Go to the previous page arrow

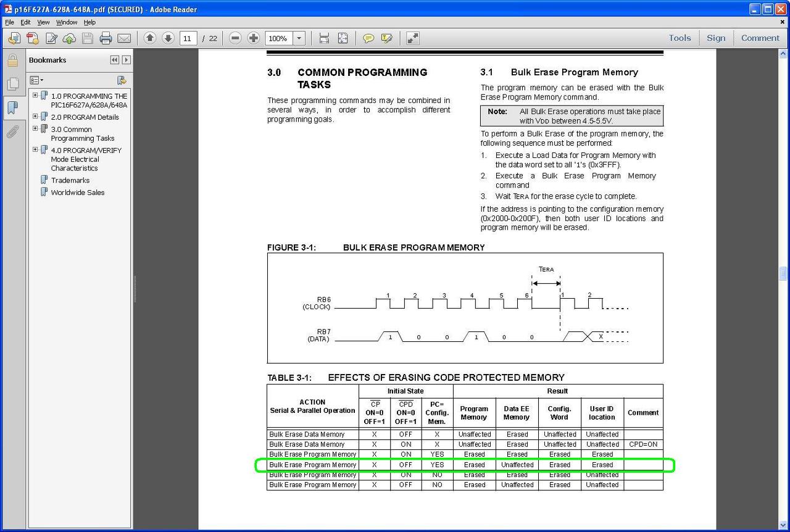(x=149, y=38)
